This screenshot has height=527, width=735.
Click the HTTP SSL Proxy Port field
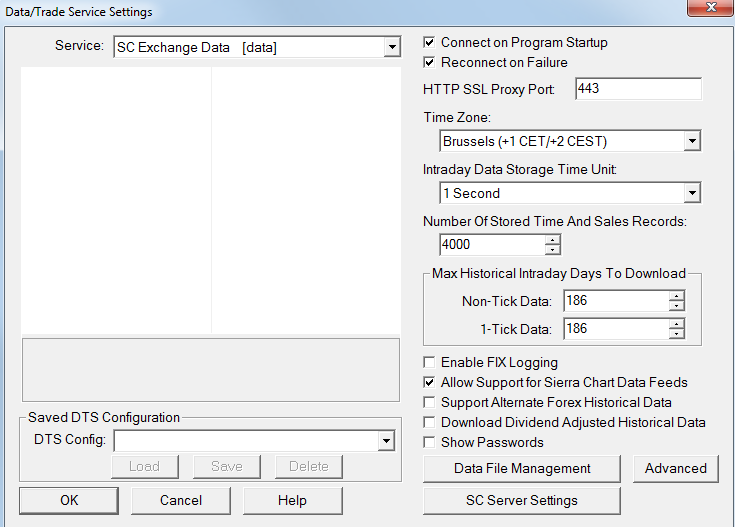tap(638, 89)
